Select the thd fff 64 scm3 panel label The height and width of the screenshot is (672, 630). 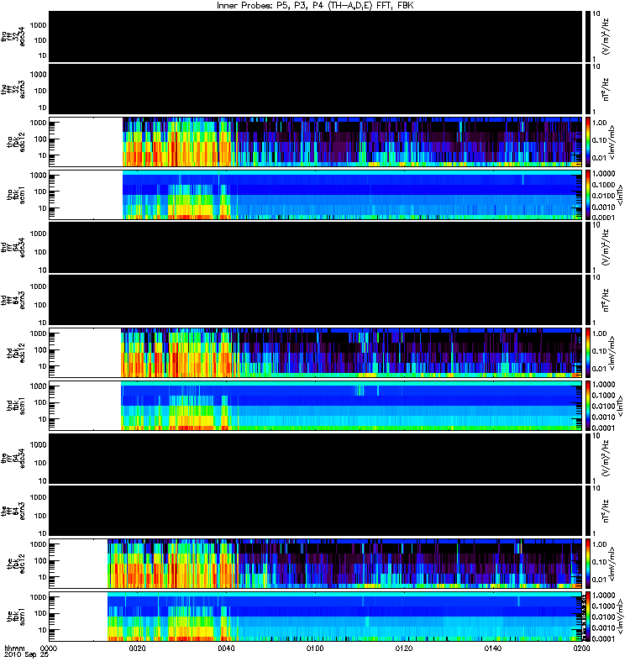13,300
